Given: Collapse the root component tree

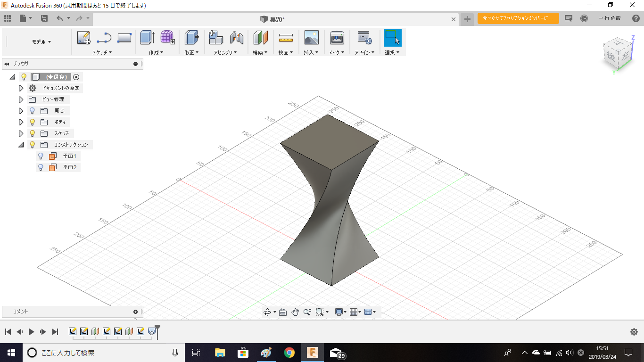Looking at the screenshot, I should (x=13, y=77).
